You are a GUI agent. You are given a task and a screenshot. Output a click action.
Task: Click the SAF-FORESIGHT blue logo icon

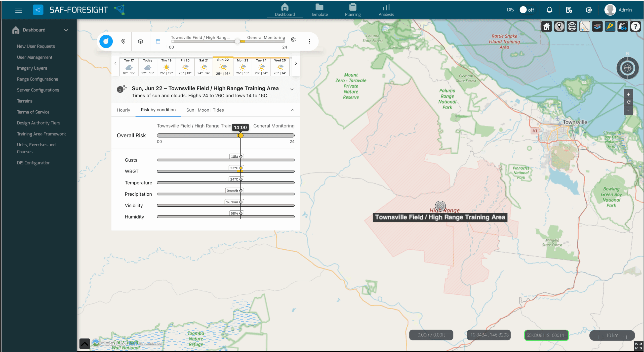pyautogui.click(x=38, y=10)
